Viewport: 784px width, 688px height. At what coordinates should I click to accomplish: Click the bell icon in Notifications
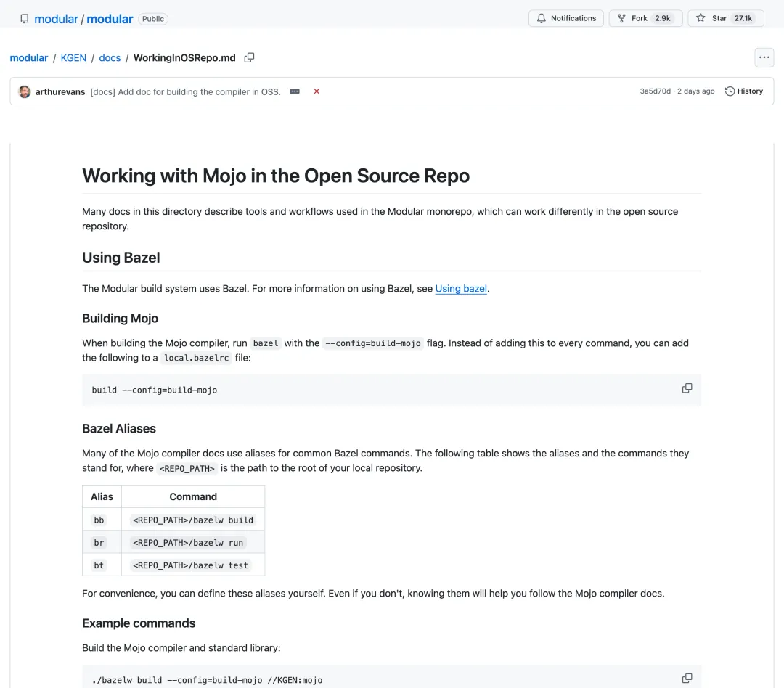pyautogui.click(x=541, y=18)
